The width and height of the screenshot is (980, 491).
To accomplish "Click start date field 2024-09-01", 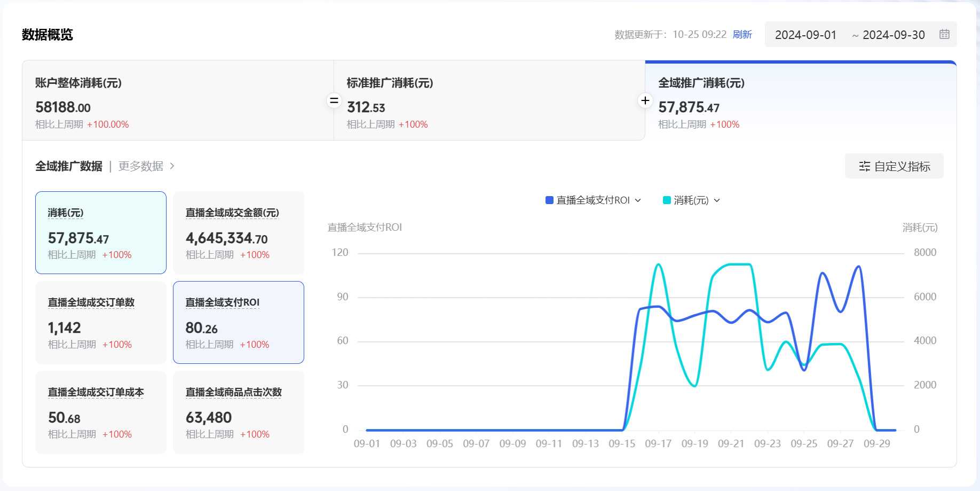I will click(x=805, y=35).
